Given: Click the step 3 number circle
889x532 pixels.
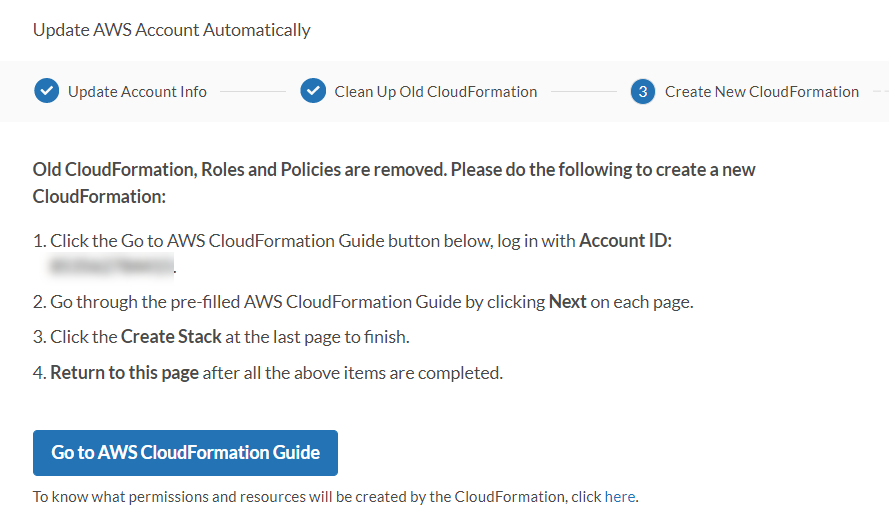Looking at the screenshot, I should coord(643,91).
